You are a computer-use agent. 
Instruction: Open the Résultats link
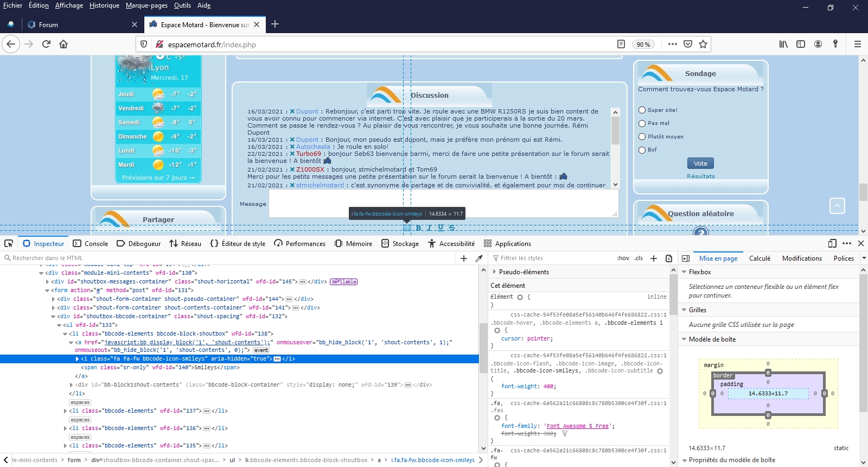coord(700,176)
